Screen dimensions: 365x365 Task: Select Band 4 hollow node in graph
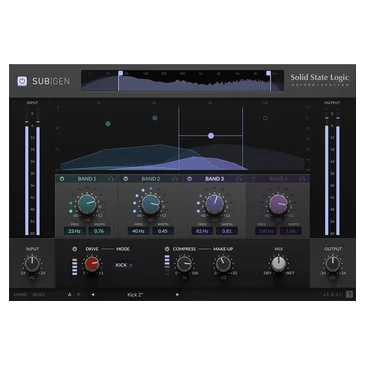coord(265,118)
